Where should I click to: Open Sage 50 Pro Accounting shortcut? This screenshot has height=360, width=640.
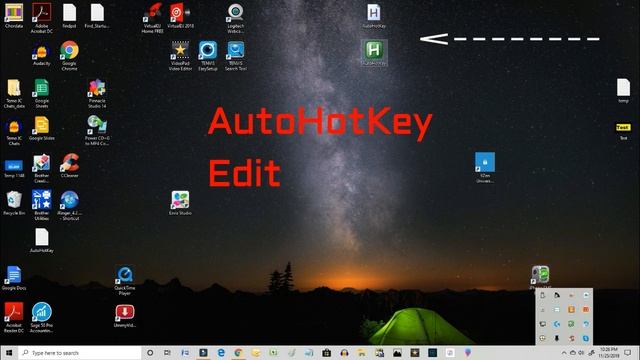coord(42,318)
